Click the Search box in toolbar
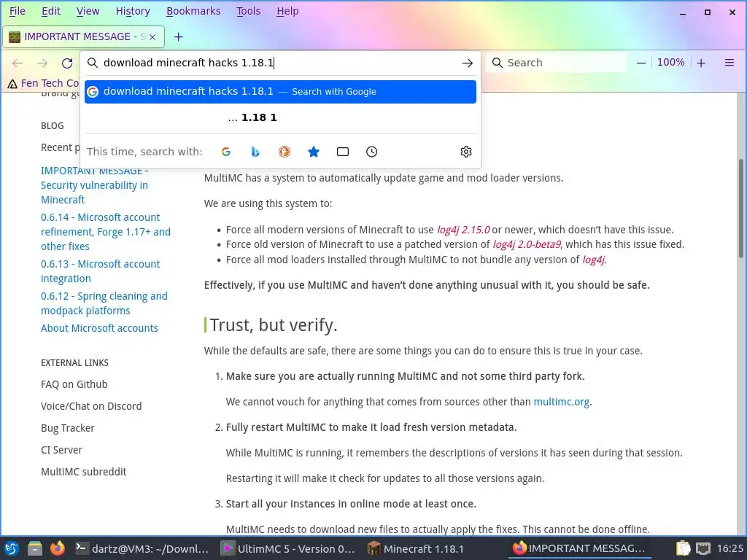Viewport: 747px width, 560px height. tap(555, 63)
